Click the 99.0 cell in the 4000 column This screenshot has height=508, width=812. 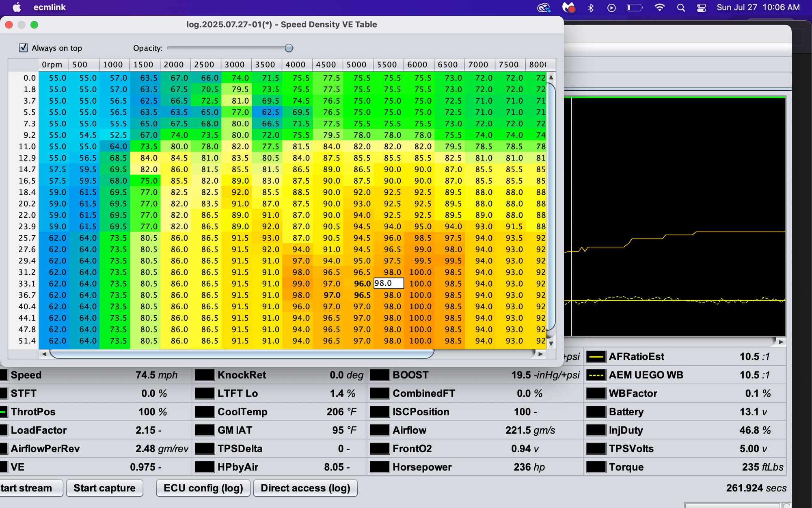[297, 283]
